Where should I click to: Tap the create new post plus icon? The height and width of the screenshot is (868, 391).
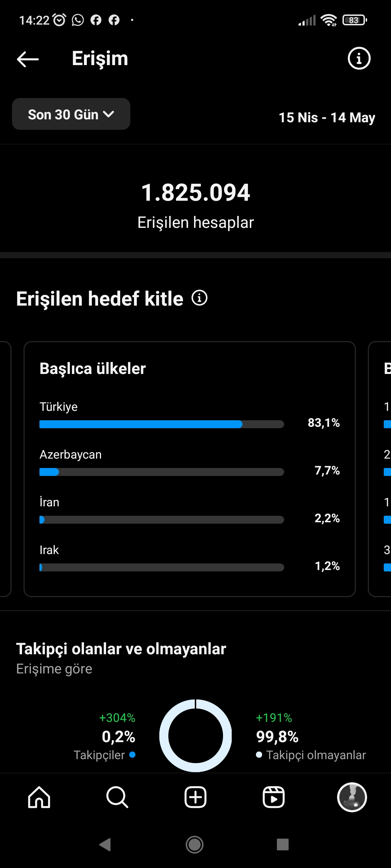pyautogui.click(x=195, y=797)
